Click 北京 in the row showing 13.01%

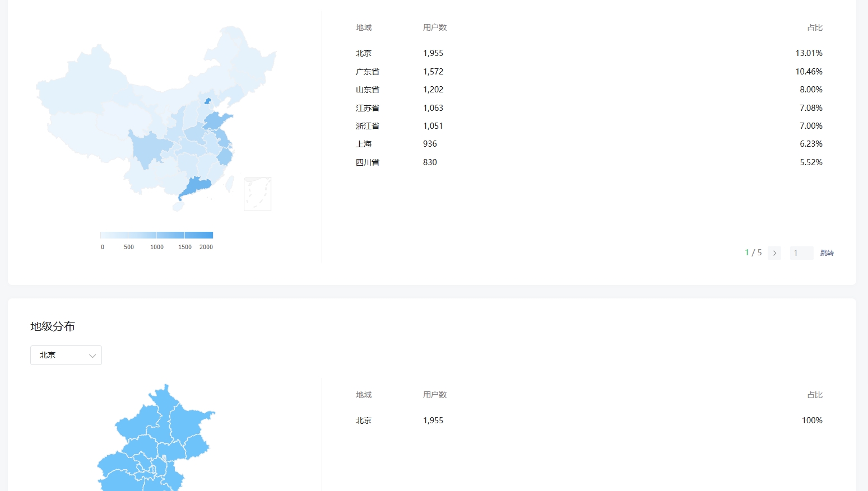(x=364, y=53)
